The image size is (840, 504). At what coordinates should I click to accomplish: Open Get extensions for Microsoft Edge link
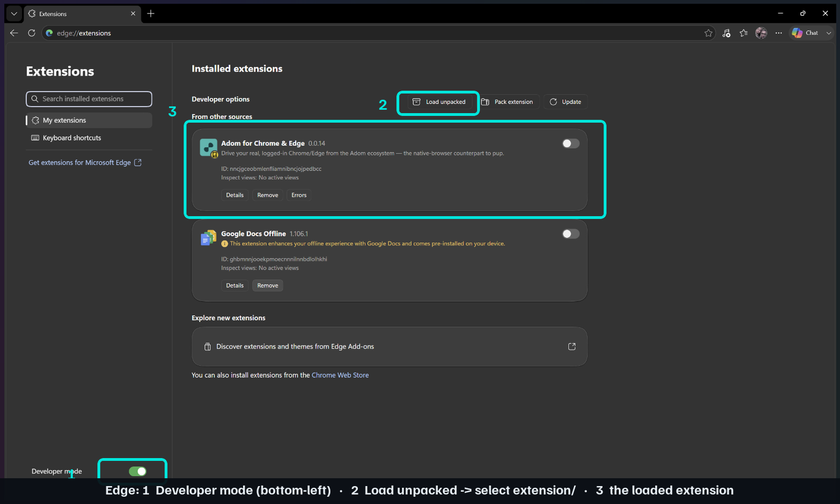(x=85, y=162)
